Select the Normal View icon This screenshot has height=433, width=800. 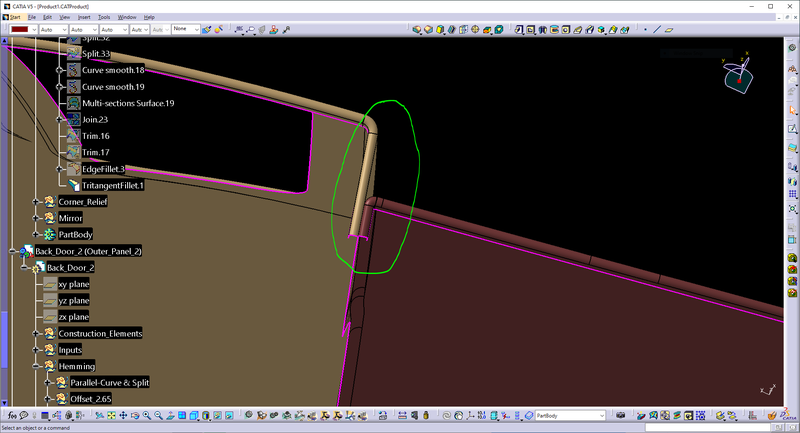[170, 416]
